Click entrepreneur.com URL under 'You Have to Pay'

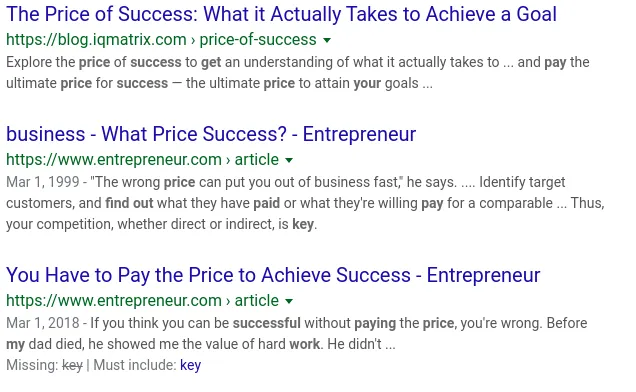[114, 301]
